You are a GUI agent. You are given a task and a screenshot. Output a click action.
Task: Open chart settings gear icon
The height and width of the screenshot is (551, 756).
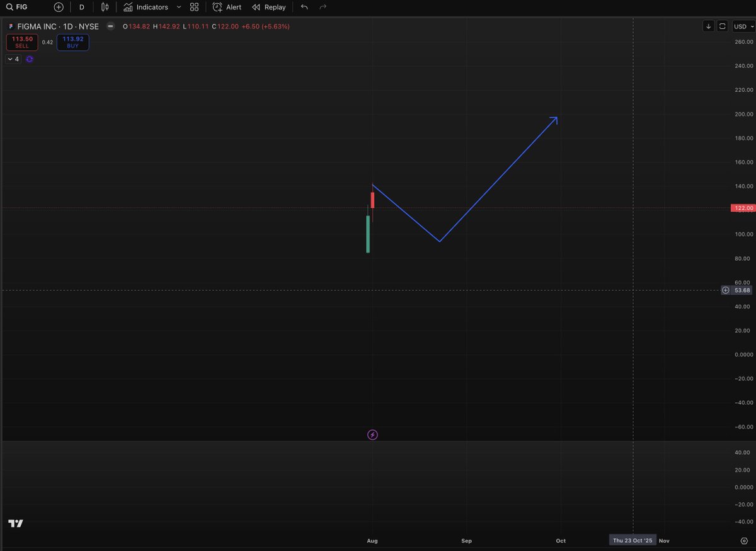(x=744, y=540)
